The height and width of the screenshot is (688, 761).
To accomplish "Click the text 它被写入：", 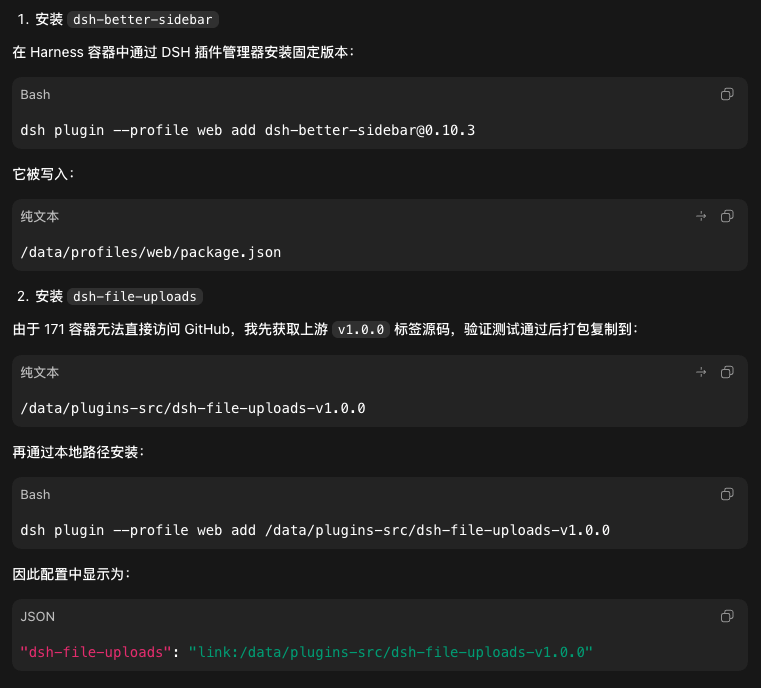I will point(44,174).
